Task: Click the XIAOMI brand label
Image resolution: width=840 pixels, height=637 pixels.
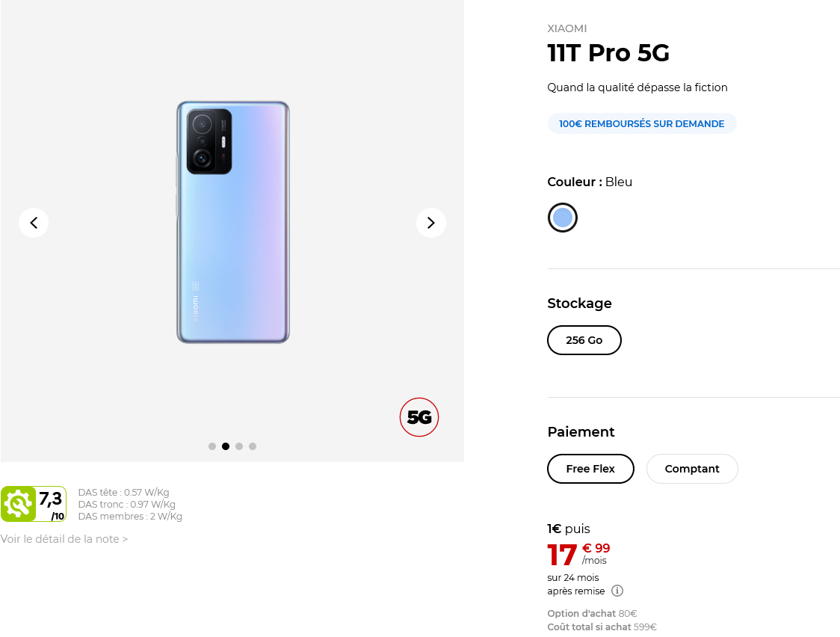Action: pos(567,28)
